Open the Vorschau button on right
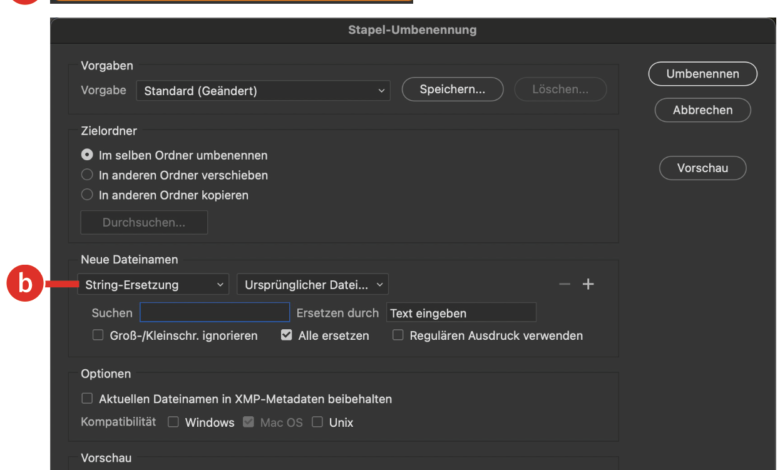780x470 pixels. (x=702, y=168)
